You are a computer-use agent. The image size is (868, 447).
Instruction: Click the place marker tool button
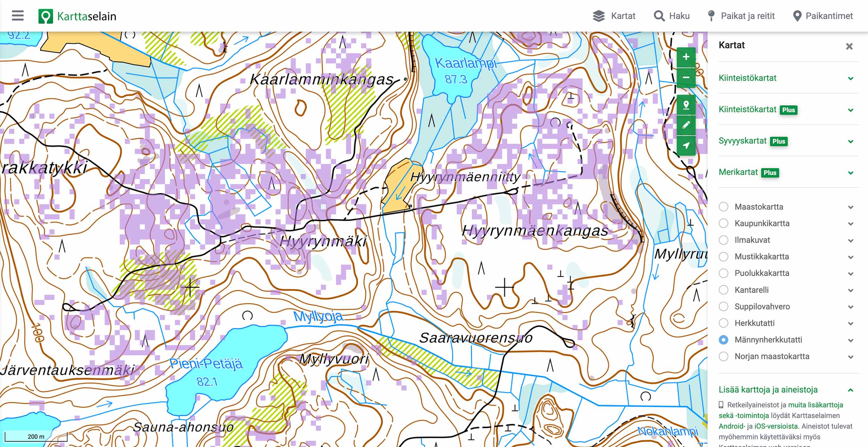[x=686, y=105]
